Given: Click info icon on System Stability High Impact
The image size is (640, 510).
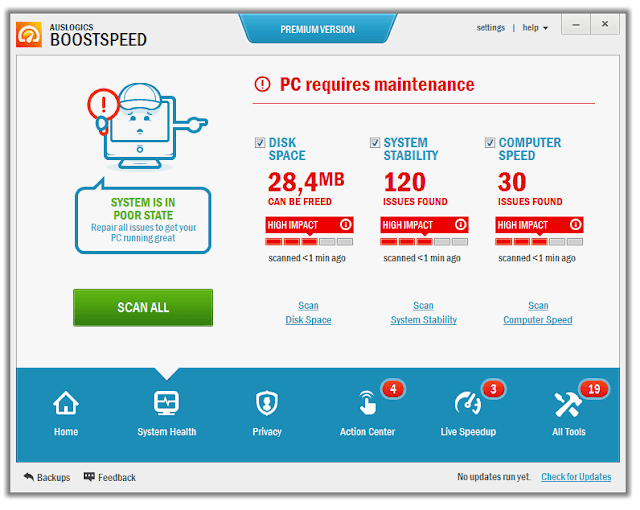Looking at the screenshot, I should [460, 224].
